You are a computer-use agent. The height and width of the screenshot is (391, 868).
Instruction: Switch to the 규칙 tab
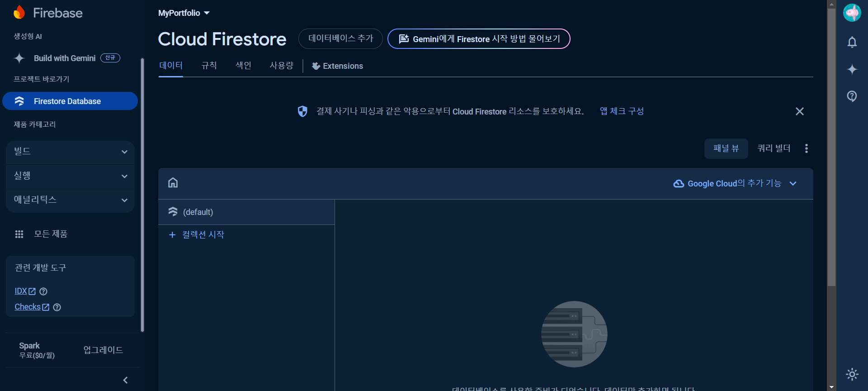209,66
